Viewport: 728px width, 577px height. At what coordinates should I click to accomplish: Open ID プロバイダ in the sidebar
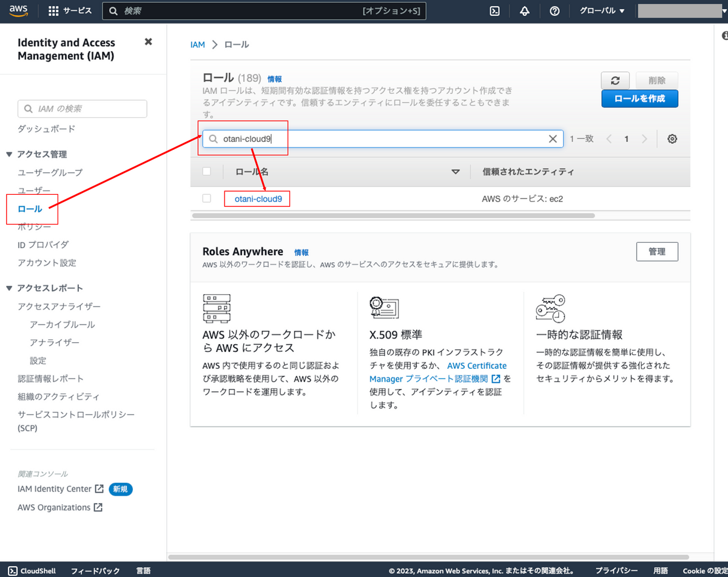(43, 245)
